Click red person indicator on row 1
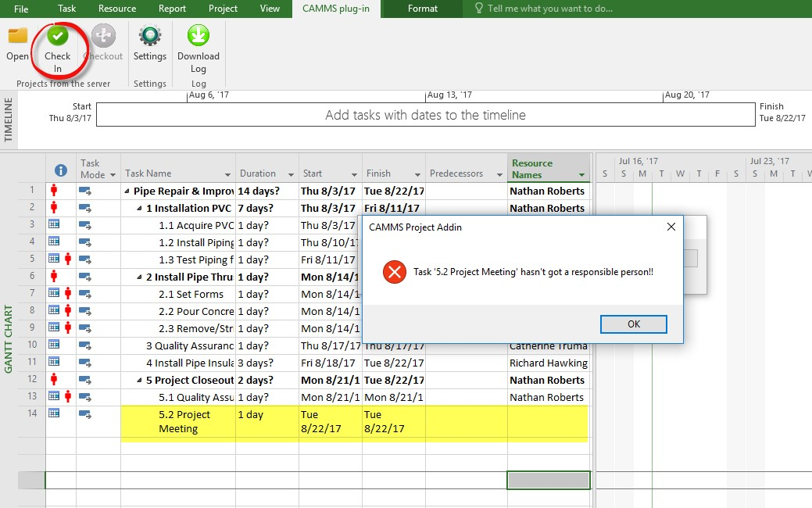The height and width of the screenshot is (508, 812). tap(54, 191)
